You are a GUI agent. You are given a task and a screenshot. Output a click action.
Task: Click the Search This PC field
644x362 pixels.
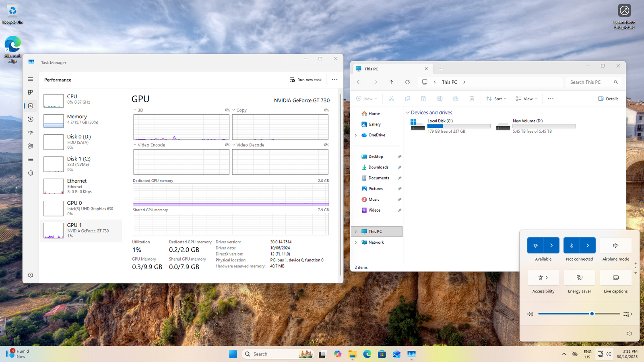click(x=590, y=82)
